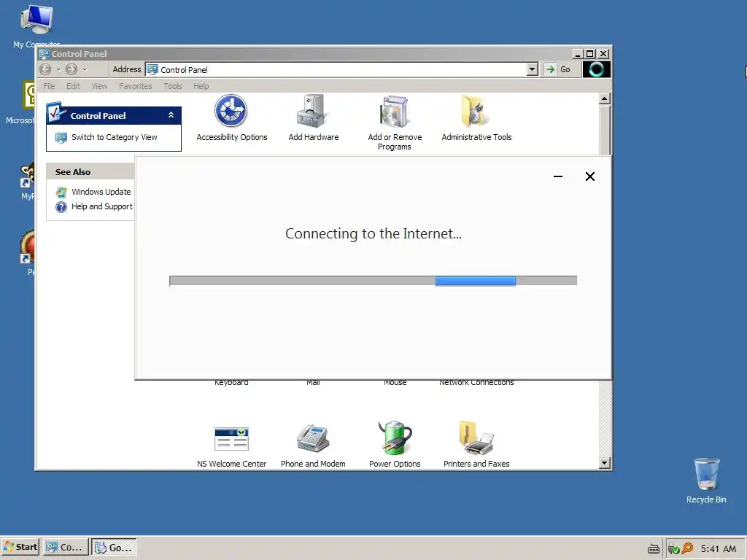Collapse the Control Panel task pane chevron
747x560 pixels.
(171, 115)
